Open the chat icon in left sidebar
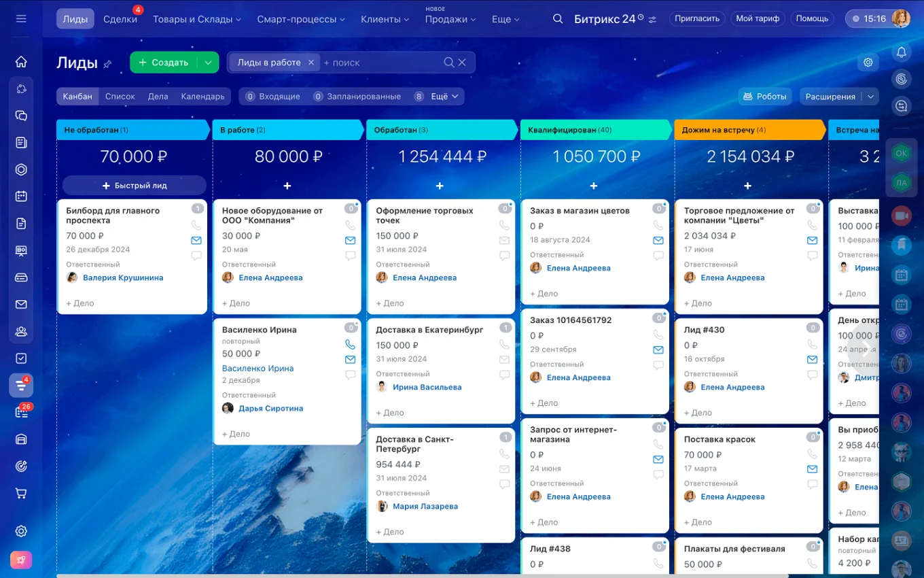This screenshot has width=924, height=578. point(20,116)
